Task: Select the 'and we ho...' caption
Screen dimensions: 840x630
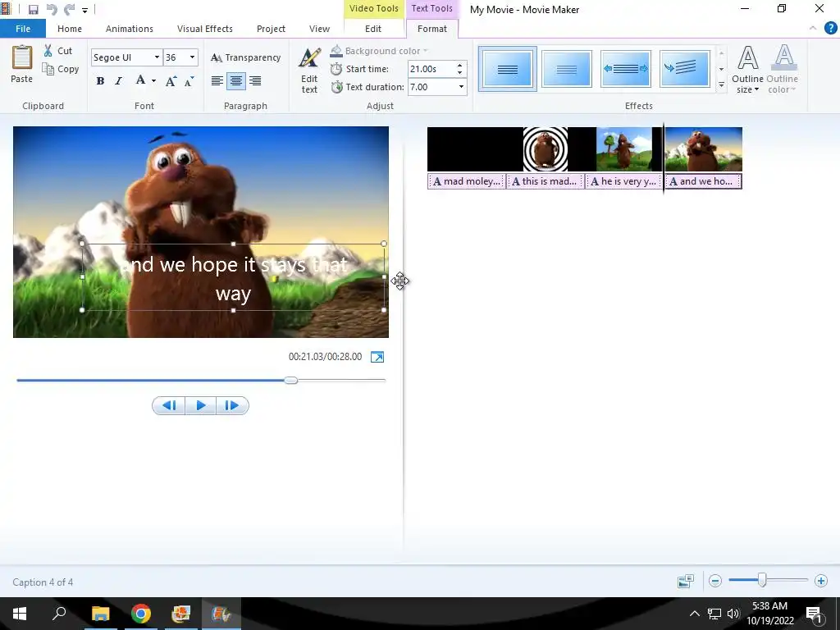Action: pyautogui.click(x=703, y=181)
